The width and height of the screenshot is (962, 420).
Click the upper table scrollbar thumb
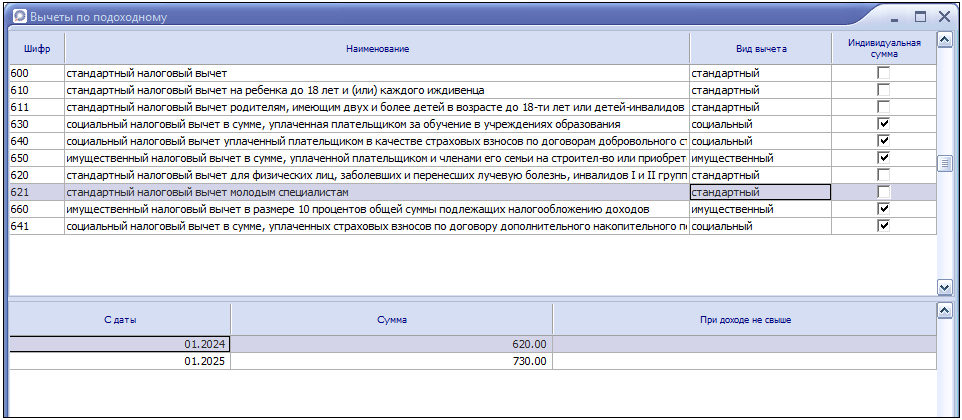[x=943, y=163]
